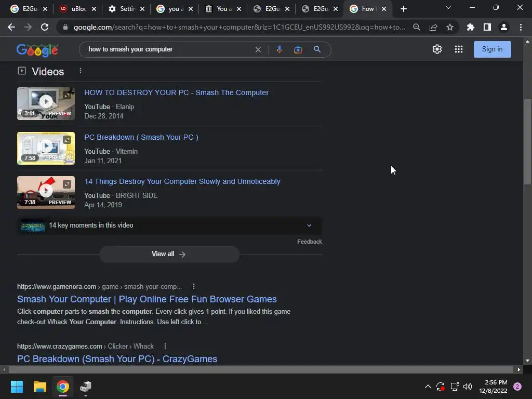Open 14 Things Destroy Your Computer link
The width and height of the screenshot is (532, 399).
click(x=182, y=181)
